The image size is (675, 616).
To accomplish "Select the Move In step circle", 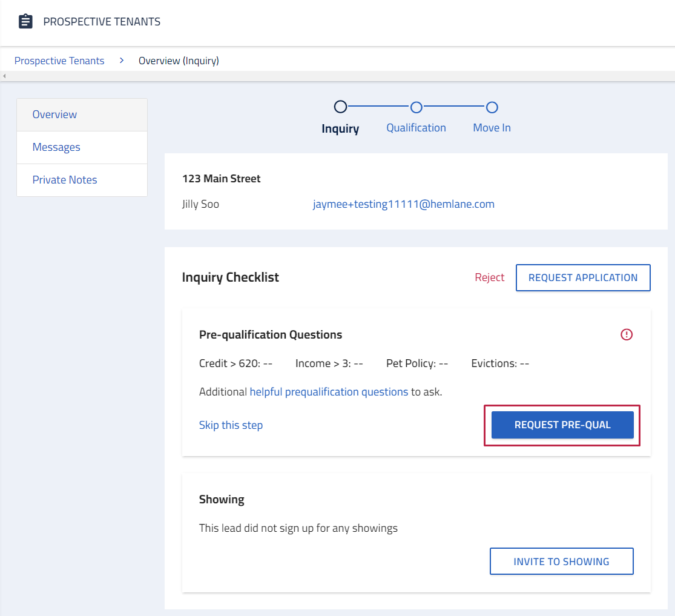I will (492, 107).
